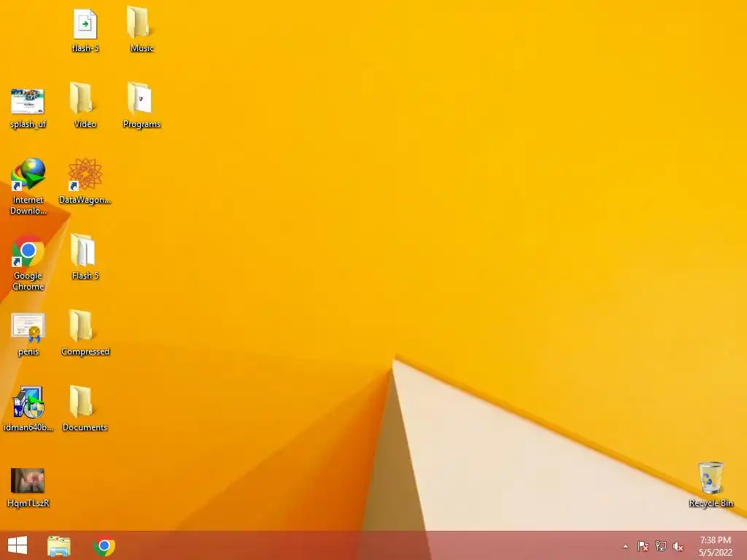Launch Chrome from the taskbar

104,545
